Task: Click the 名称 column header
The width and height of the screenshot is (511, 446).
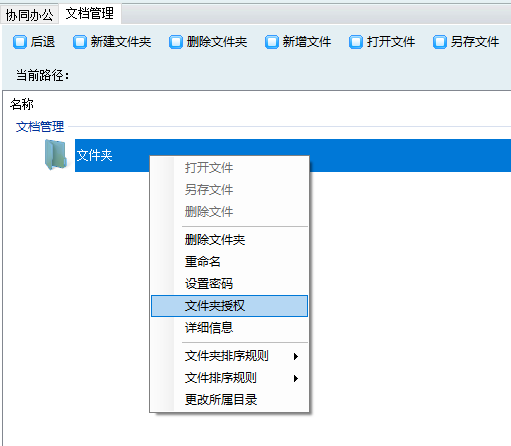Action: [x=22, y=104]
